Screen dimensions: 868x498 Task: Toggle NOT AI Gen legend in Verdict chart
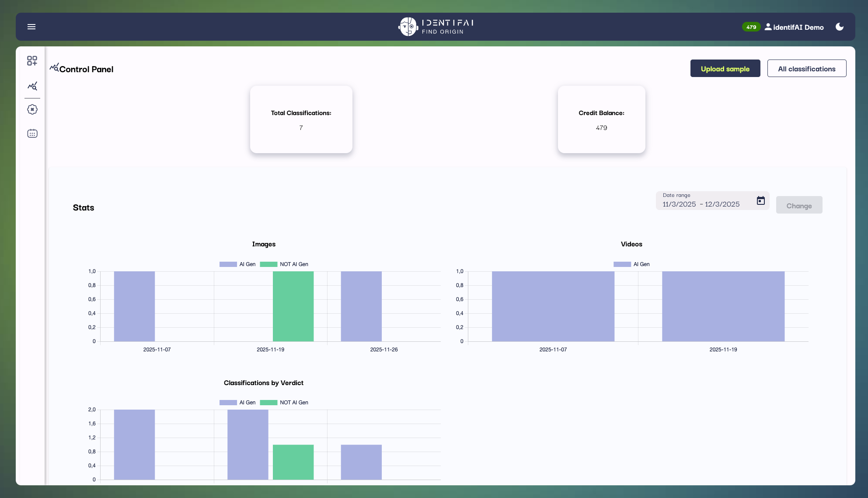point(284,403)
